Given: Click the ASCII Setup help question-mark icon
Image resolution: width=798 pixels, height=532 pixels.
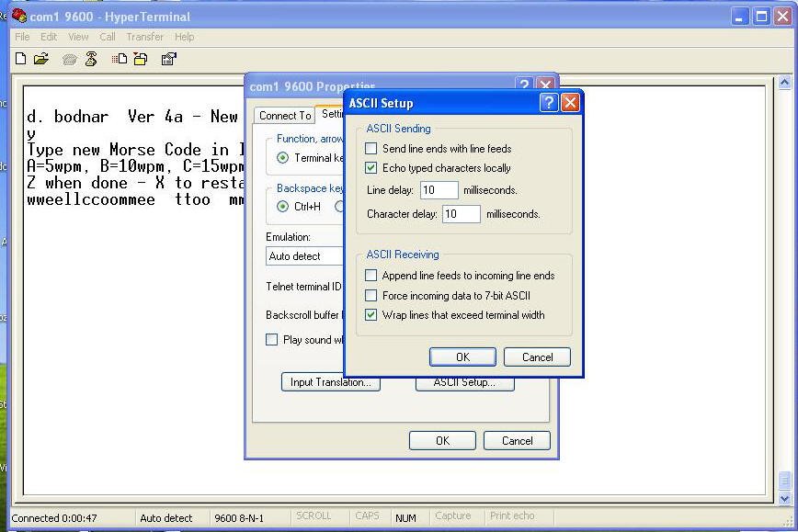Looking at the screenshot, I should click(548, 103).
